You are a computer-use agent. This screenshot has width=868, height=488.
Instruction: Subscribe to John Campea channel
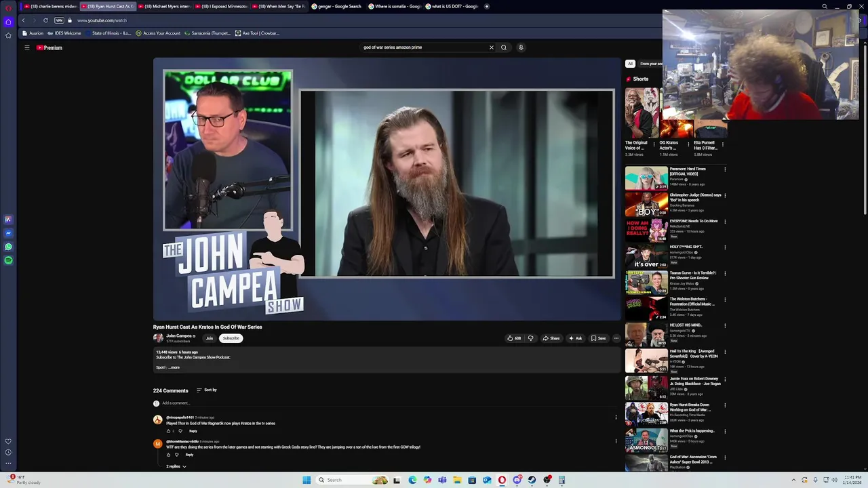[x=231, y=338]
